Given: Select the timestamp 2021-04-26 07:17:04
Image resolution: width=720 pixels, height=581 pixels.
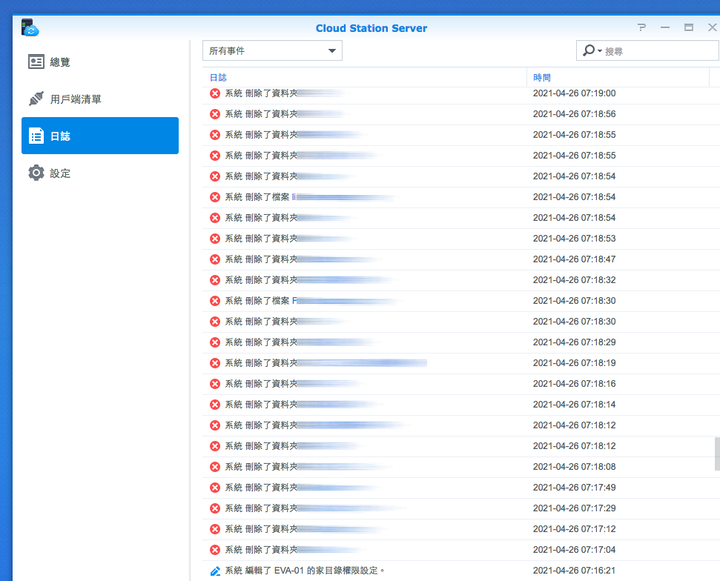Looking at the screenshot, I should pos(574,549).
